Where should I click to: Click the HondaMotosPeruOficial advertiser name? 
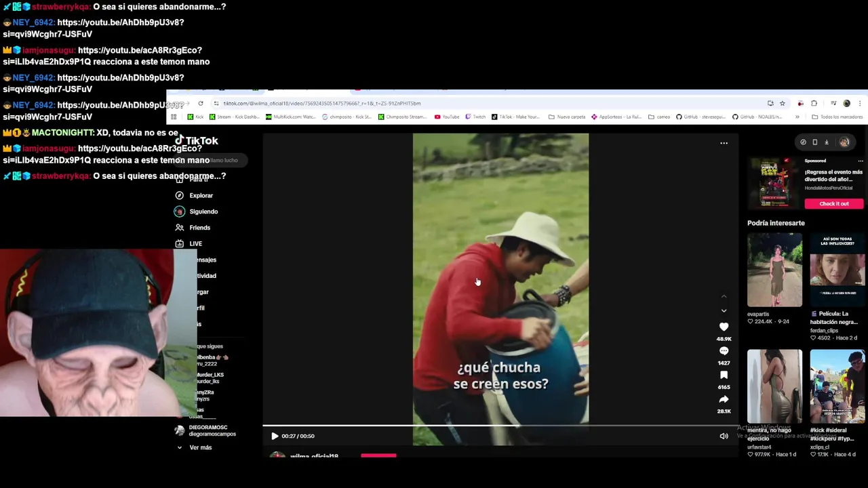tap(829, 188)
